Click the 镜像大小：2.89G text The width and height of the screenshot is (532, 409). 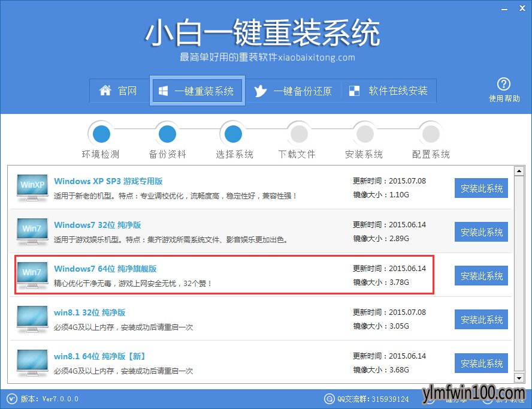pyautogui.click(x=381, y=239)
